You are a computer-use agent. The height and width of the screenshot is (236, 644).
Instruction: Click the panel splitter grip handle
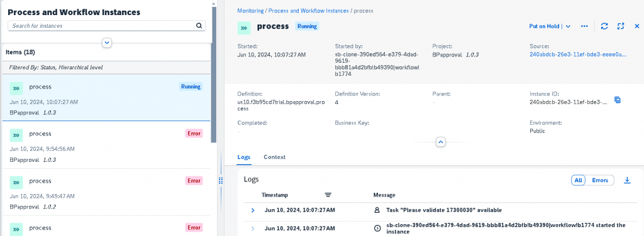click(221, 181)
